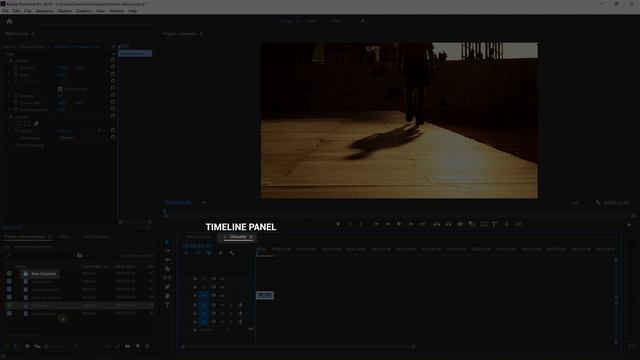Open Program monitor settings wrench

[598, 203]
